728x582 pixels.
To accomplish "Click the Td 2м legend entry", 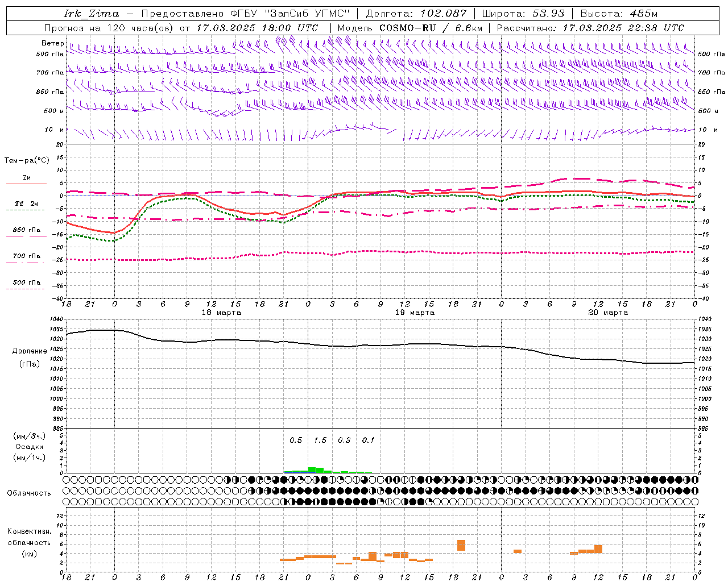I will [x=27, y=203].
